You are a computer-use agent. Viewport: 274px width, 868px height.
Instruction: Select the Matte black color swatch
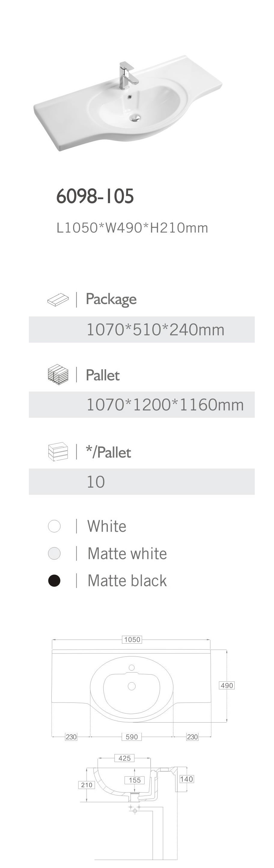54,580
